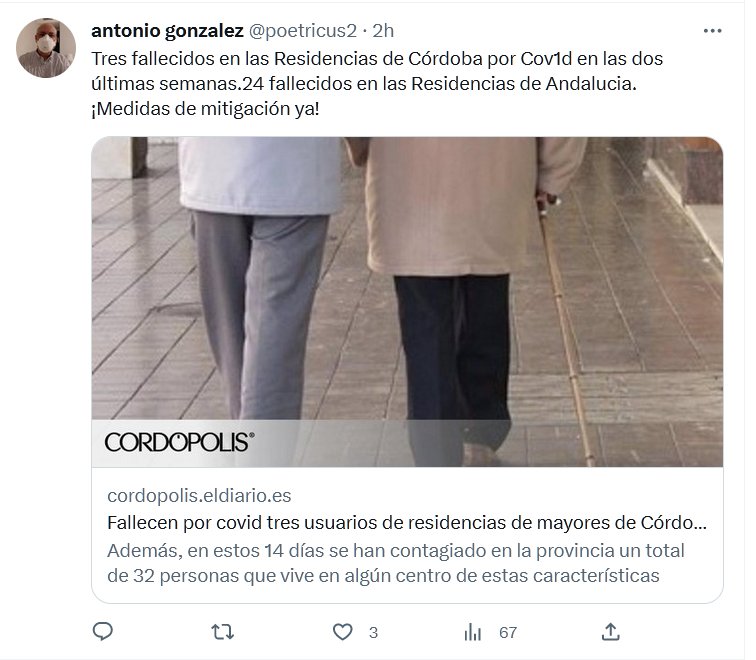Open the three-dot more options menu
This screenshot has height=660, width=756.
pos(712,31)
